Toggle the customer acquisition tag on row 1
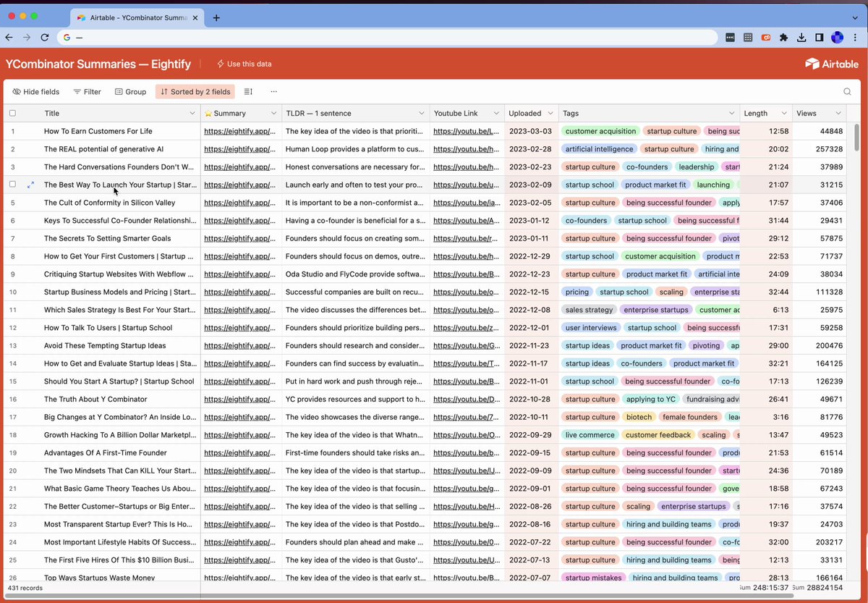The width and height of the screenshot is (868, 603). 600,131
